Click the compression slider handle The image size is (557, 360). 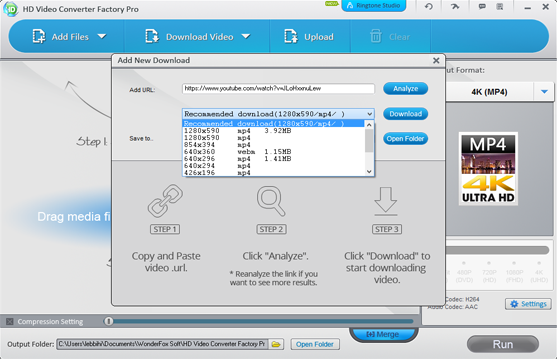(x=109, y=322)
